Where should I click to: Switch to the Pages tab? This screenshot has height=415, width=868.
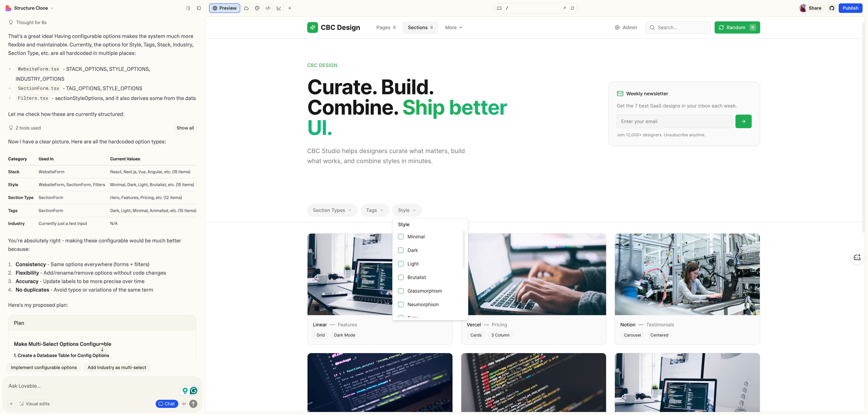pyautogui.click(x=386, y=28)
